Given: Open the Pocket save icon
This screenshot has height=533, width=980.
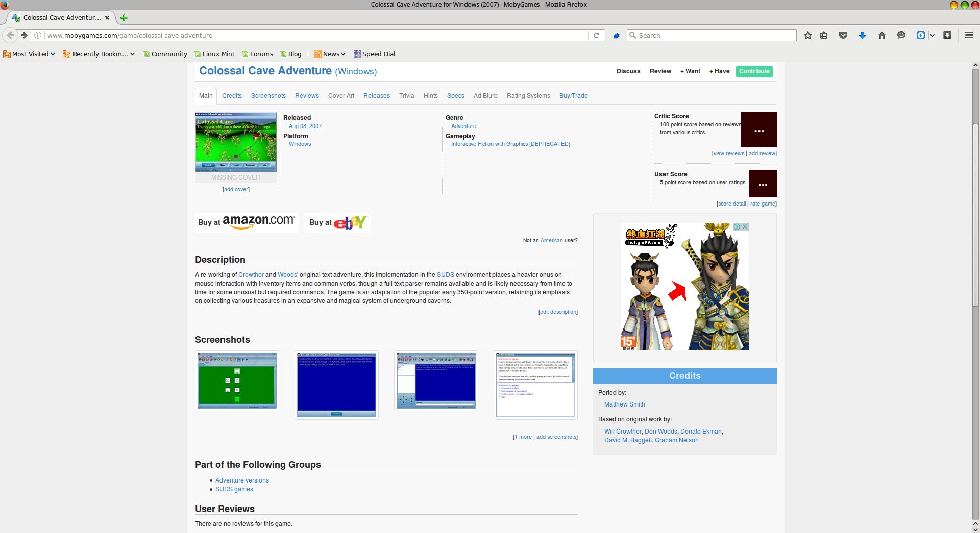Looking at the screenshot, I should [843, 35].
